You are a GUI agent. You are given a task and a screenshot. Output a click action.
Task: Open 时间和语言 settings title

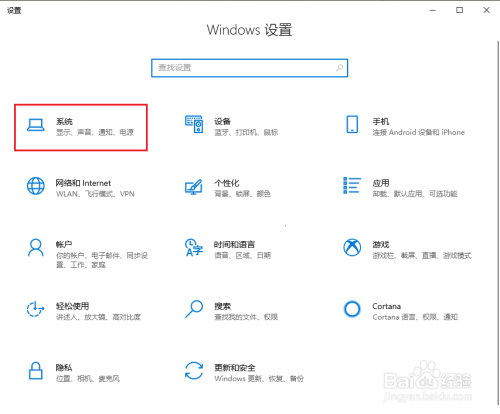pos(235,245)
